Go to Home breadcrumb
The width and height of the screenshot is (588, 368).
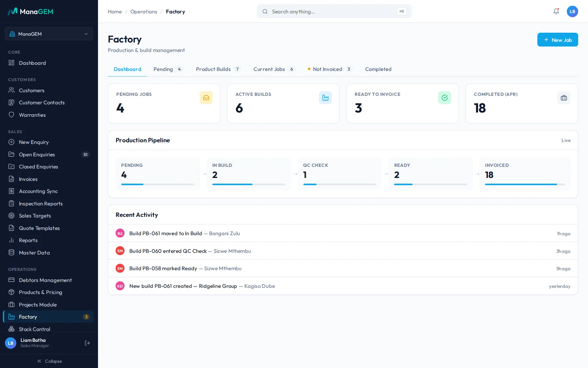coord(115,11)
